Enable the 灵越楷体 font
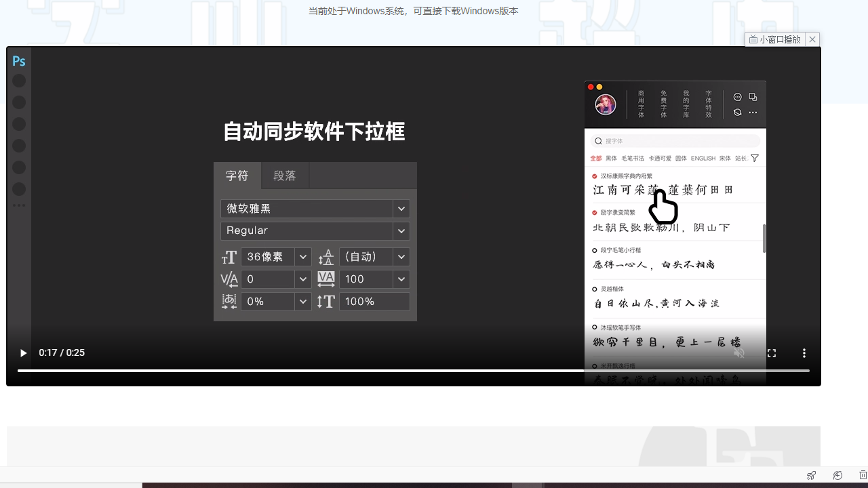 pos(594,288)
